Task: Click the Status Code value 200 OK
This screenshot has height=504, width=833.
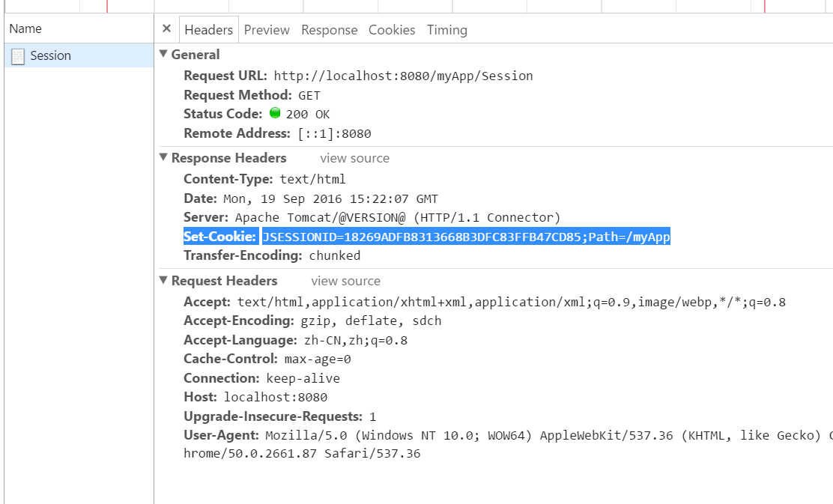Action: pyautogui.click(x=308, y=115)
